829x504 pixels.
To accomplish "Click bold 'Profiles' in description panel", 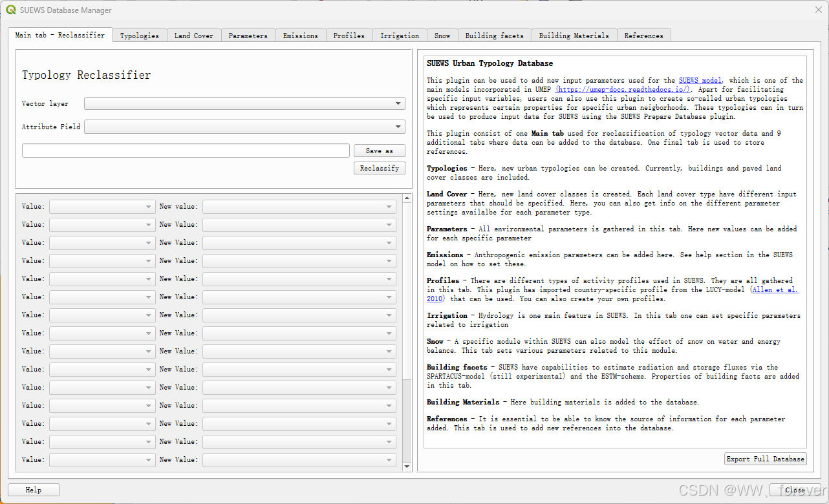I will point(443,281).
